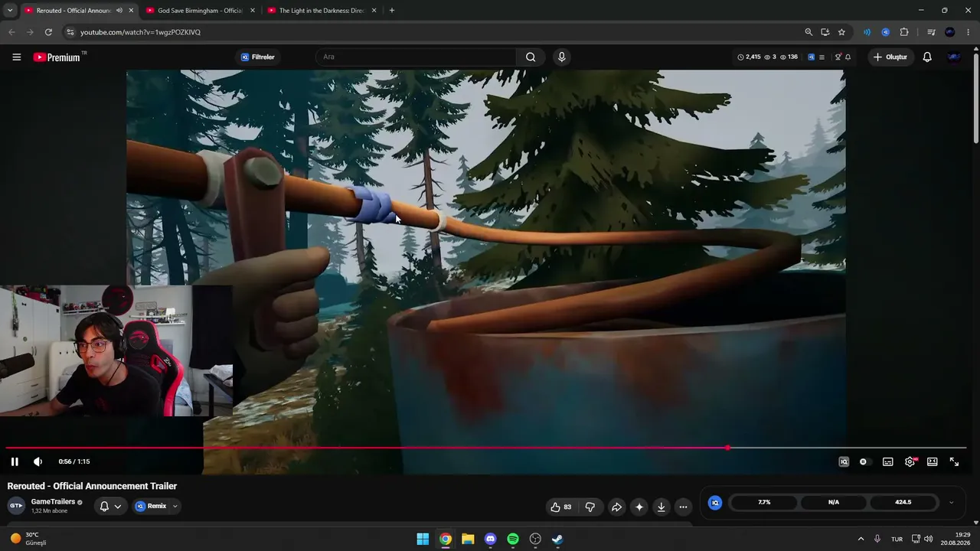Open Discord from the taskbar
Viewport: 980px width, 551px height.
(x=490, y=539)
